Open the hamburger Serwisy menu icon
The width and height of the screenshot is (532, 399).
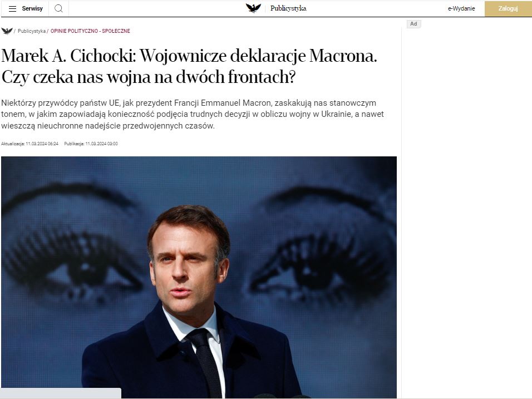click(x=12, y=8)
